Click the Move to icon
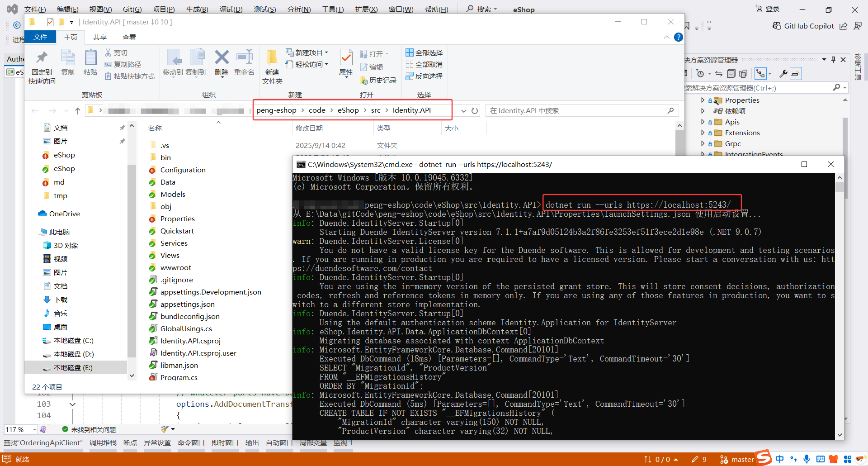This screenshot has height=466, width=868. [x=173, y=62]
